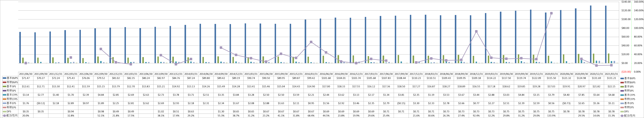Select 希釈SPS entry in the chart legend
Image resolution: width=644 pixels, height=118 pixels.
click(627, 91)
